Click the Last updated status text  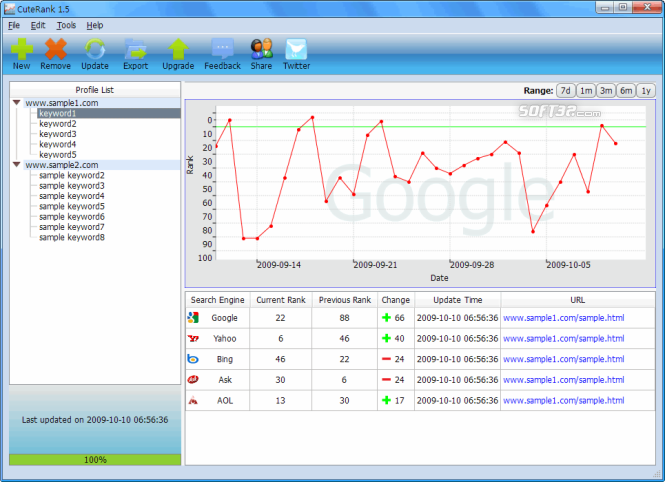tap(95, 420)
